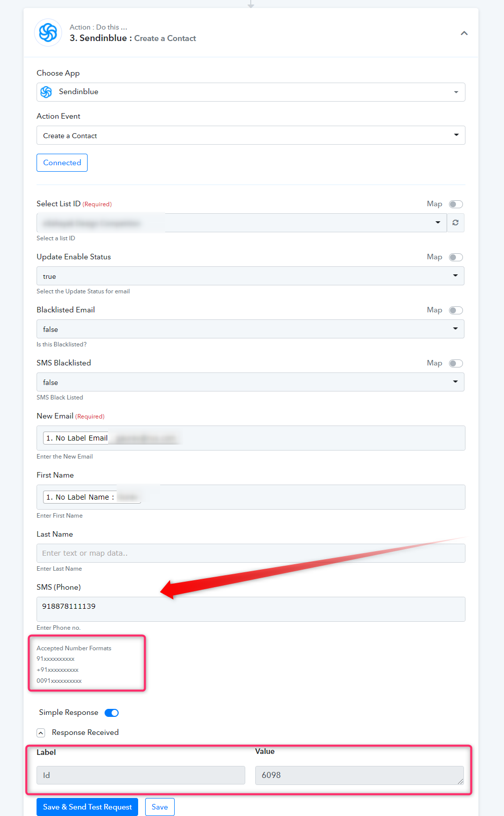This screenshot has height=816, width=504.
Task: Click the 'Enter Phone no.' help text
Action: 59,628
